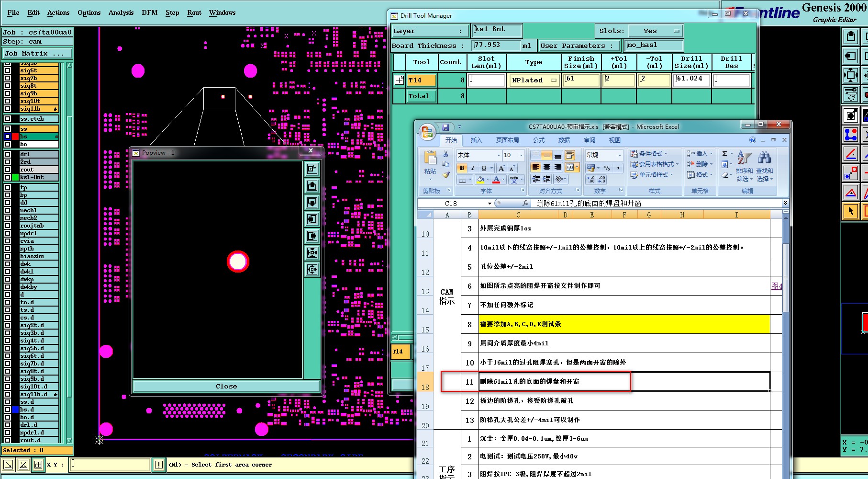Click the zoom out icon in Popview

(312, 270)
